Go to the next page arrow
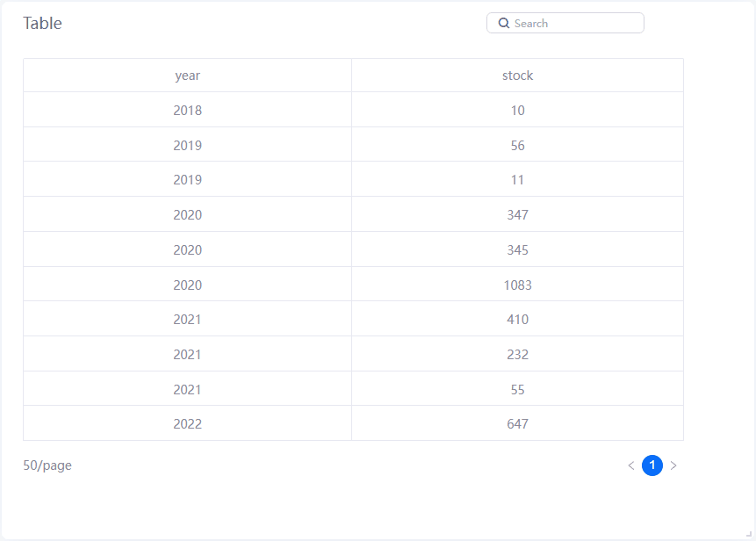The image size is (756, 541). pos(673,465)
